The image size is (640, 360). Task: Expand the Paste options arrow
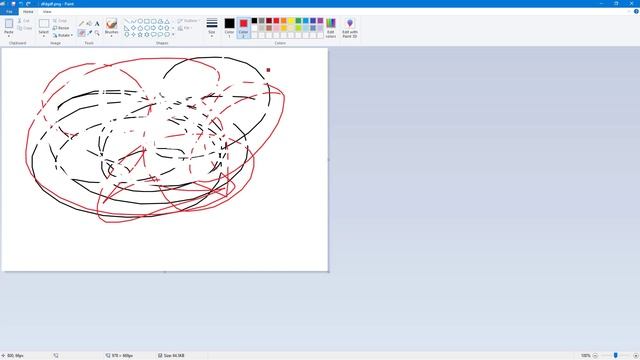click(x=9, y=36)
